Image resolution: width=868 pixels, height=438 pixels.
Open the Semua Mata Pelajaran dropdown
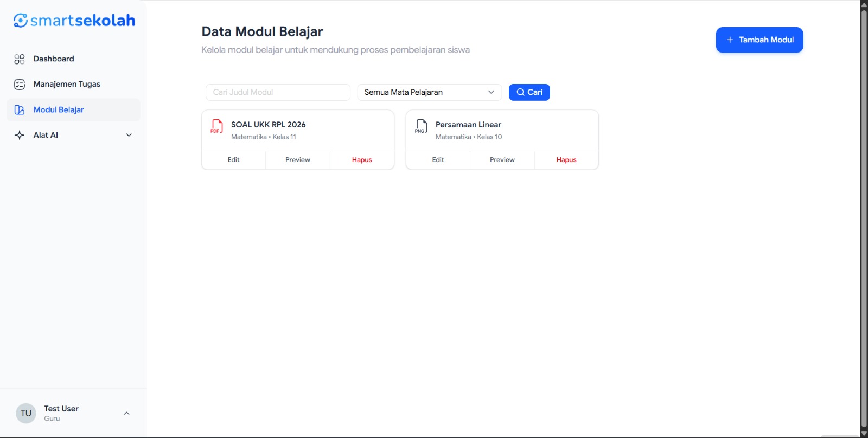[429, 92]
